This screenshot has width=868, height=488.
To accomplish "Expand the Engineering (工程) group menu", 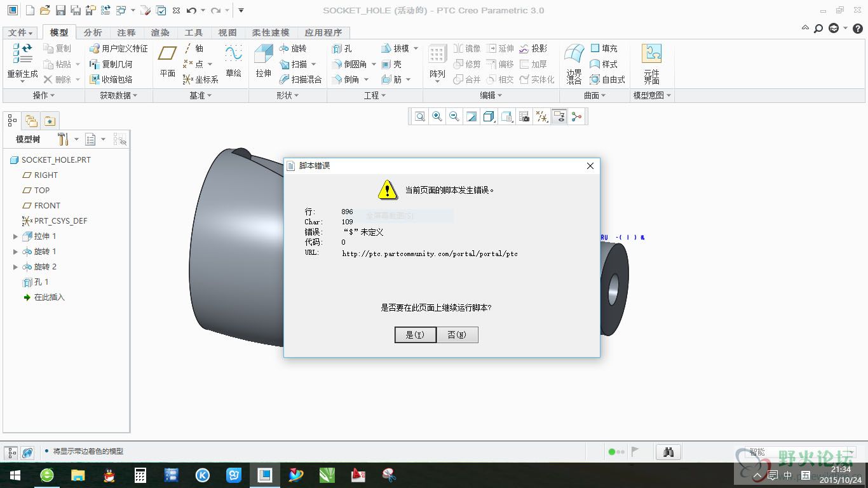I will point(375,95).
